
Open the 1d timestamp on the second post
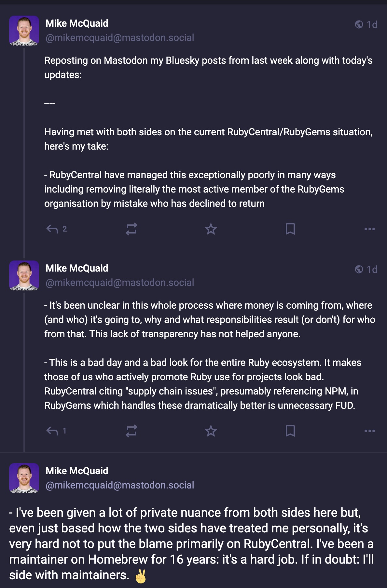[x=372, y=270]
